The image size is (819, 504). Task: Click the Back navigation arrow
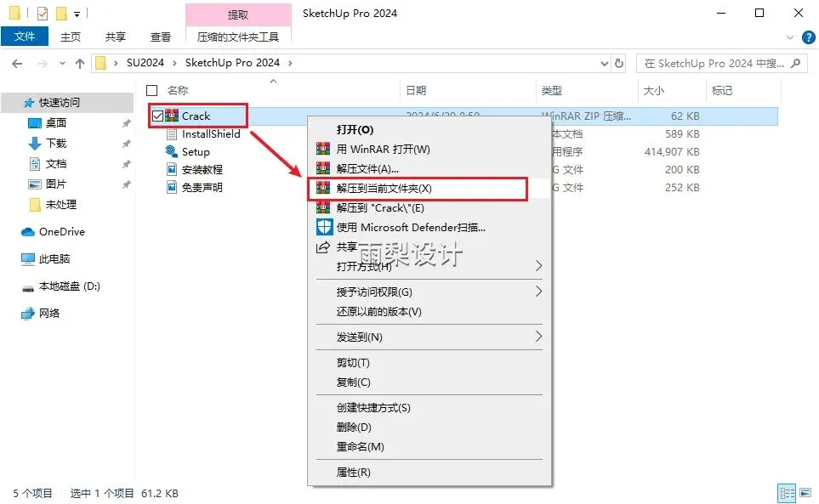point(17,64)
